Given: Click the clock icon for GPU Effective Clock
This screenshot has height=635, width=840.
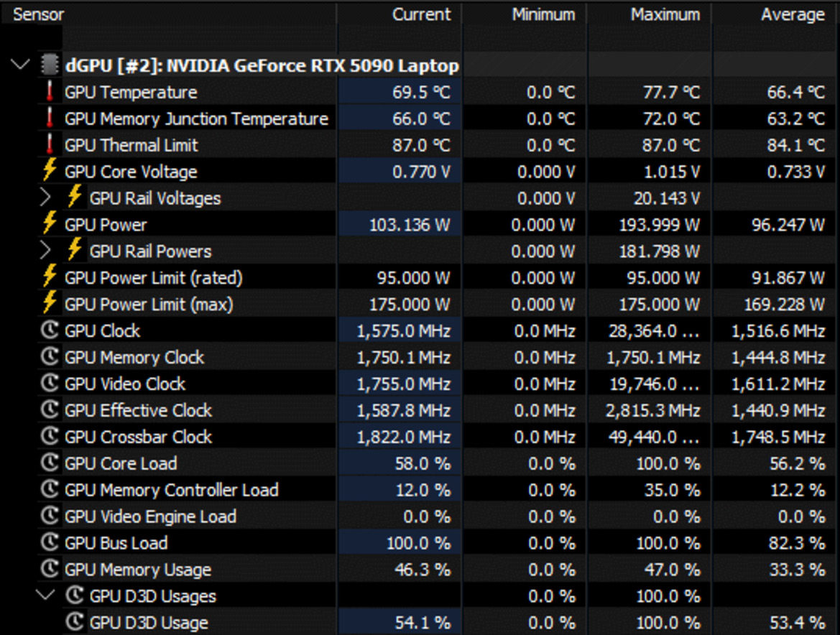Looking at the screenshot, I should [x=50, y=409].
